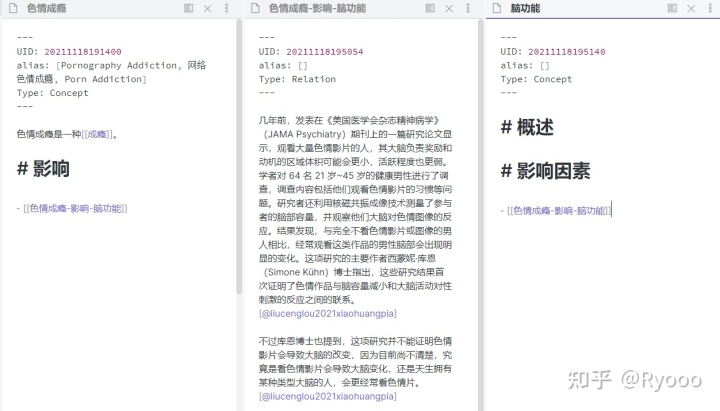The image size is (720, 411).
Task: Toggle preview mode in 脑功能 pane
Action: pos(672,8)
